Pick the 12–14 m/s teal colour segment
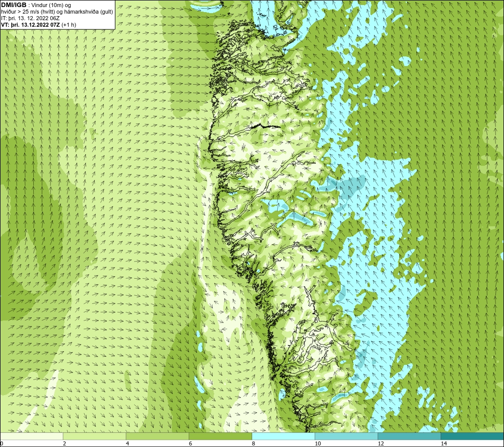 (x=409, y=436)
